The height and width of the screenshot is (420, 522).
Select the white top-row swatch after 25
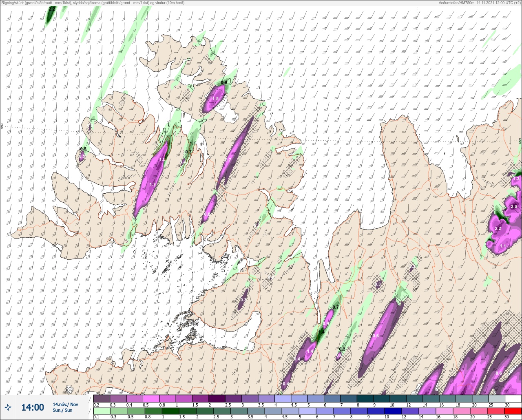point(513,398)
